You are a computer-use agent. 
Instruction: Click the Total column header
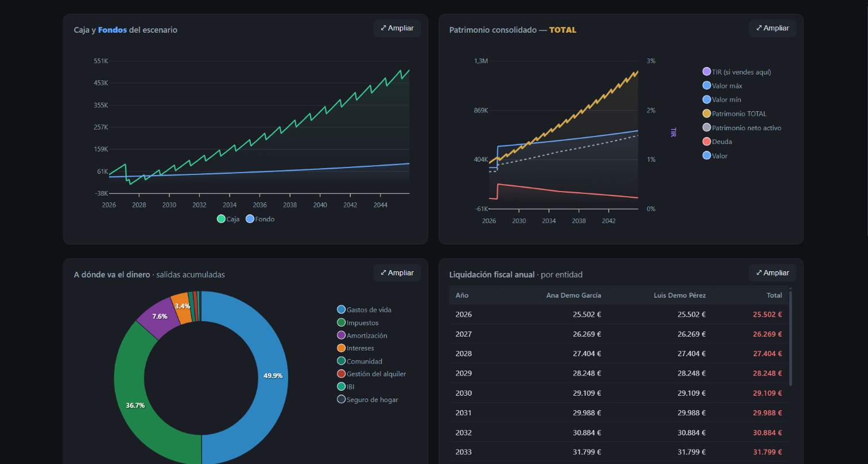tap(774, 295)
